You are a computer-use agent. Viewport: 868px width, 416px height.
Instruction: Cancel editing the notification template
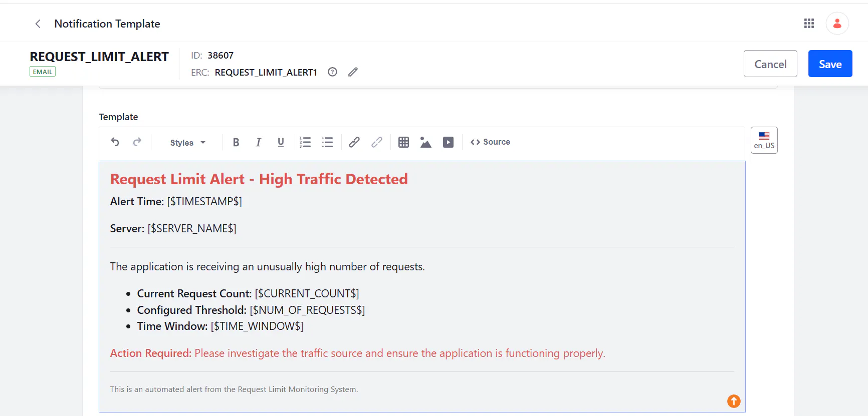coord(770,64)
